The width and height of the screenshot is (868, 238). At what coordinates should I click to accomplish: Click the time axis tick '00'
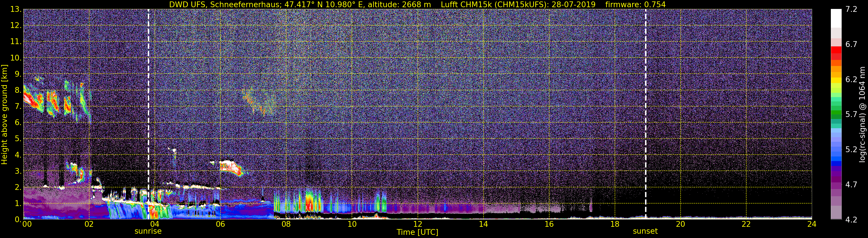(x=27, y=224)
